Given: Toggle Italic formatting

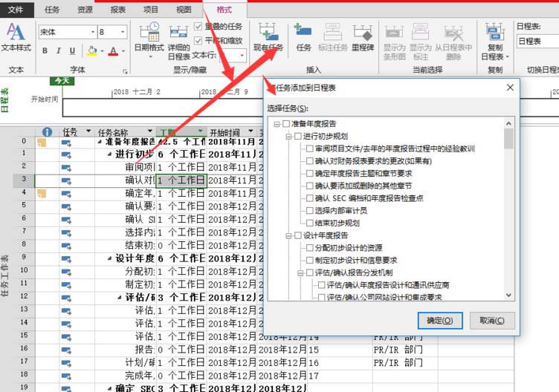Looking at the screenshot, I should pyautogui.click(x=58, y=51).
